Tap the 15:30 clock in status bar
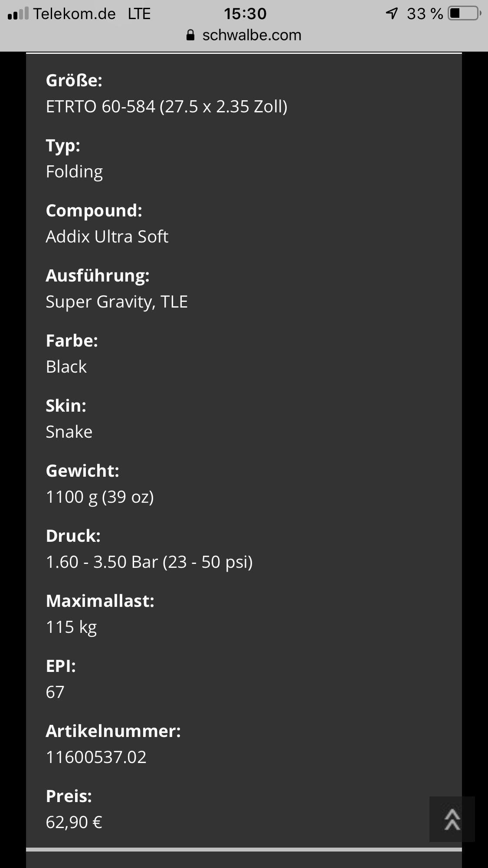 (245, 14)
